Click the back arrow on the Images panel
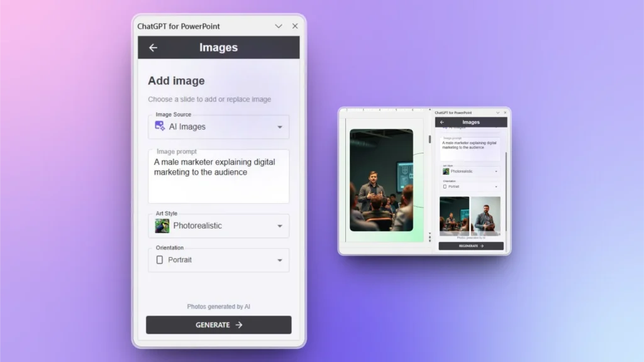 tap(153, 47)
